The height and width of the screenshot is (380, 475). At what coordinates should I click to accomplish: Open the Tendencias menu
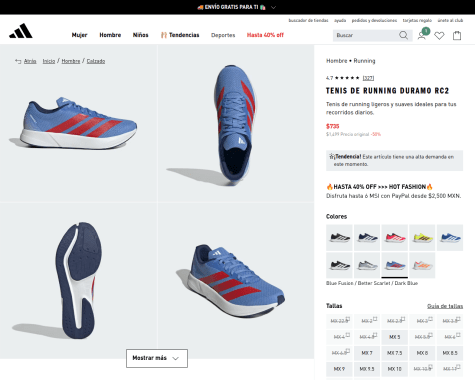tap(180, 35)
